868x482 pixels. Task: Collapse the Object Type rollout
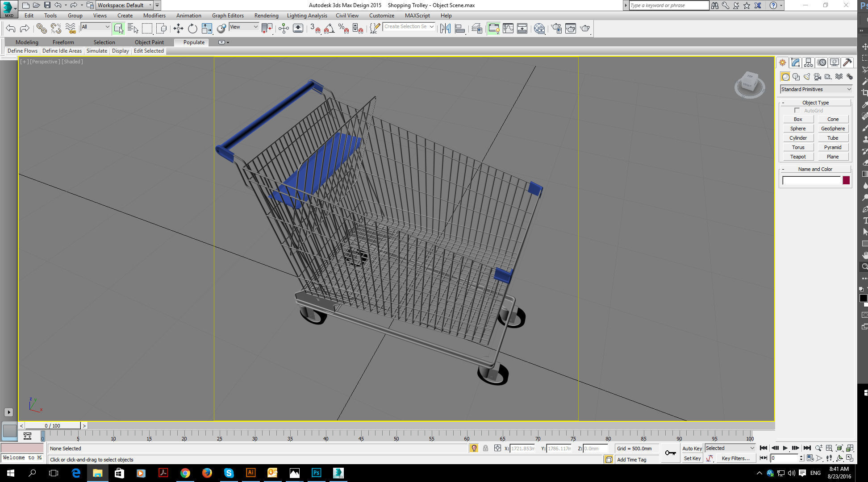[x=815, y=103]
